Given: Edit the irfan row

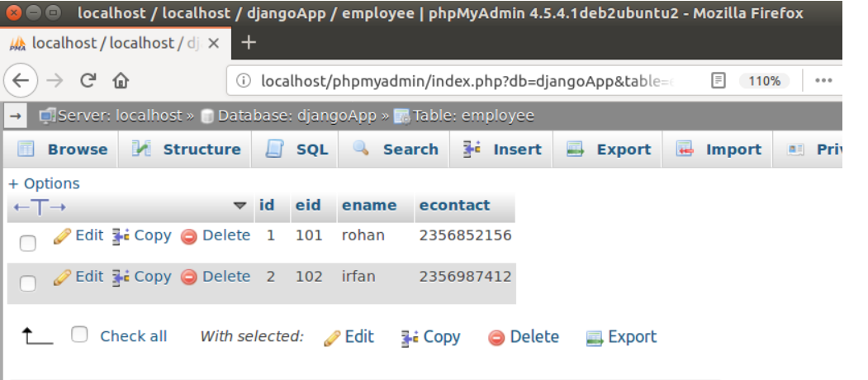Looking at the screenshot, I should pyautogui.click(x=78, y=277).
